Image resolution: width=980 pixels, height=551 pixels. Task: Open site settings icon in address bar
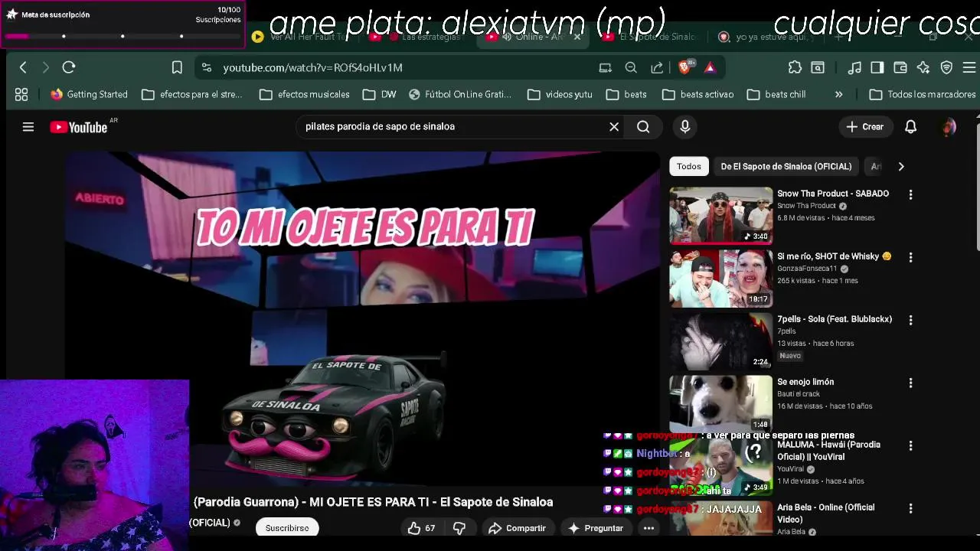click(206, 67)
